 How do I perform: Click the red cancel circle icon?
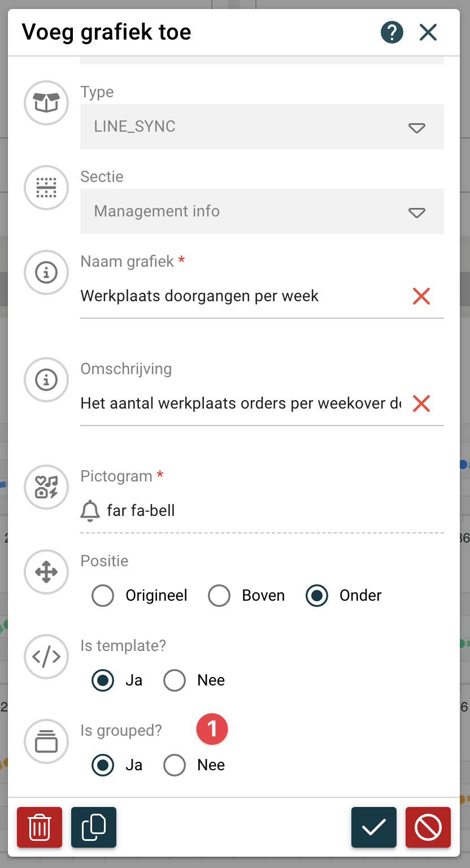tap(428, 827)
